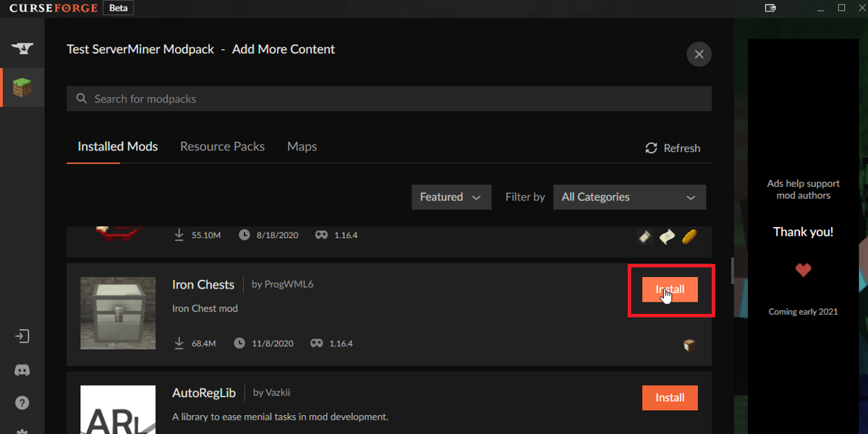Open the Iron Chests mod title
Image resolution: width=868 pixels, height=434 pixels.
pos(203,285)
